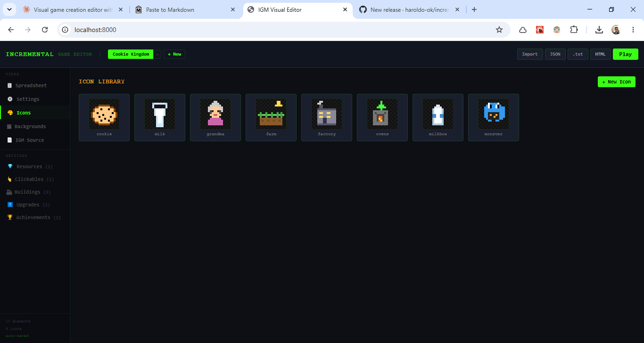Click the JSON export button
The width and height of the screenshot is (644, 343).
555,54
